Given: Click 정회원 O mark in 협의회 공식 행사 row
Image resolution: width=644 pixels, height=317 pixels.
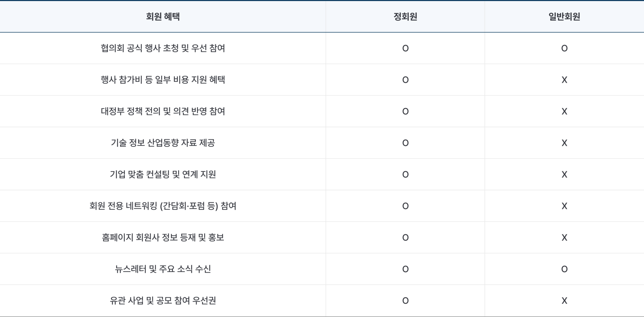Looking at the screenshot, I should tap(405, 49).
